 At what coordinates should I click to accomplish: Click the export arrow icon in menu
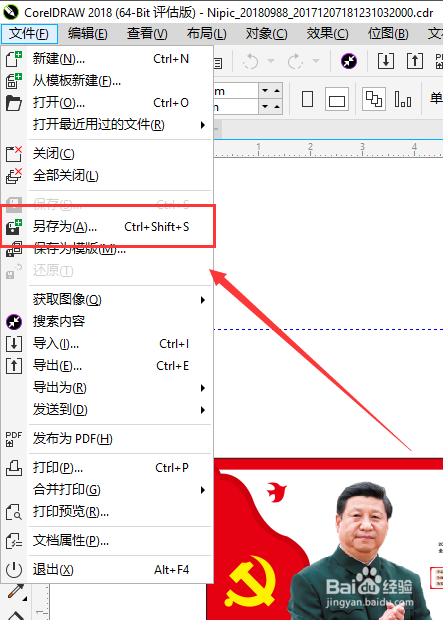[14, 366]
